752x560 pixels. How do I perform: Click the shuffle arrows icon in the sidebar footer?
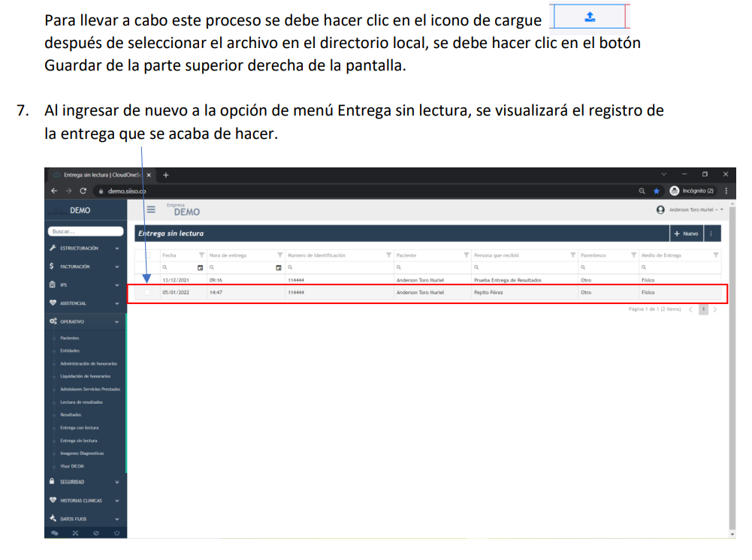75,533
